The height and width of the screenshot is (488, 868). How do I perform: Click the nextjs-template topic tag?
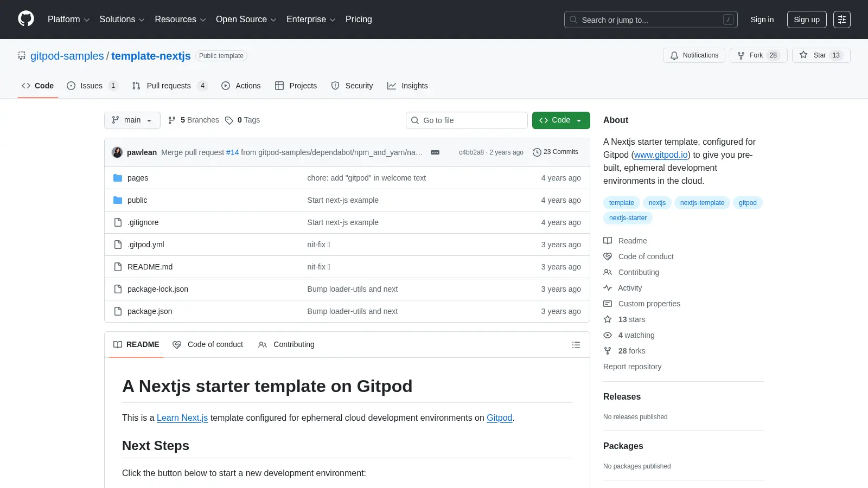click(x=702, y=203)
